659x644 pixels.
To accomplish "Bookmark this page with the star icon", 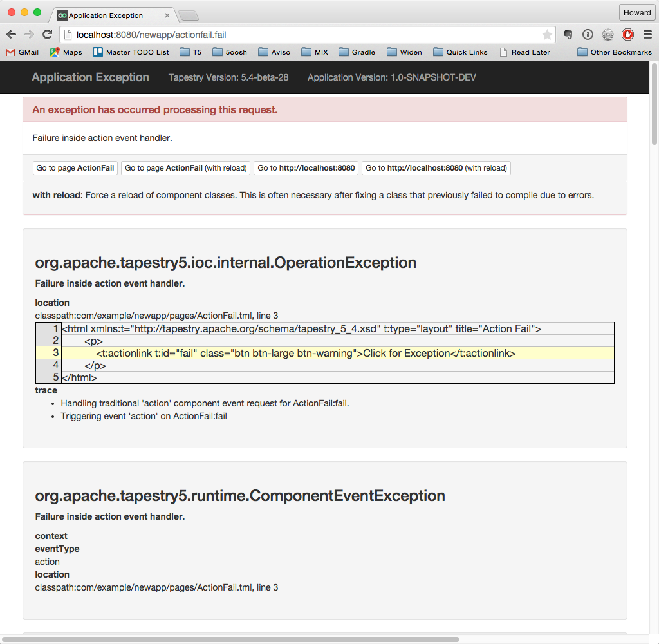I will pos(546,35).
